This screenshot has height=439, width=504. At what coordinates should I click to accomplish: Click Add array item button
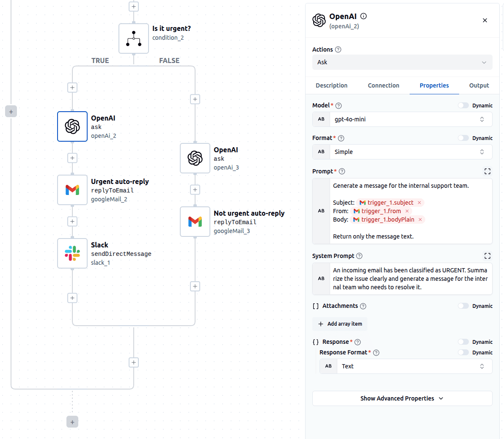[x=340, y=324]
